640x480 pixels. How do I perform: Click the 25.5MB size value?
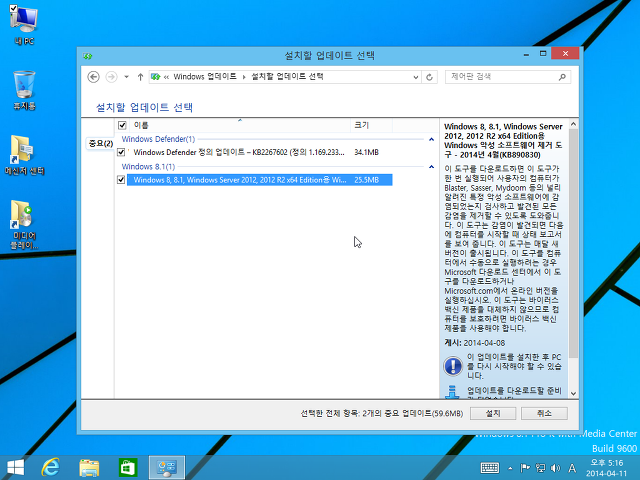click(x=367, y=180)
